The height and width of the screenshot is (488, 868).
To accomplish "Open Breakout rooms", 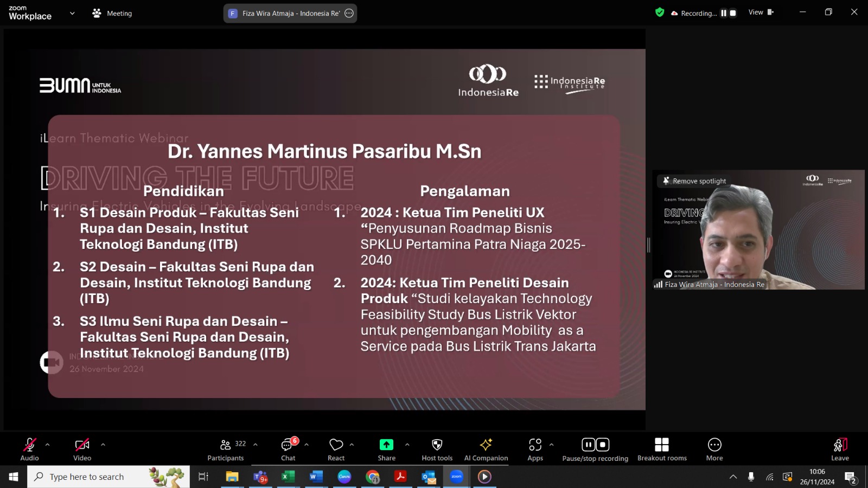I will [x=662, y=450].
